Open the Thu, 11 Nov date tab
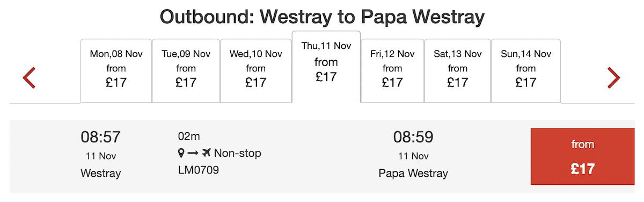Screen dimensions: 644x202 [326, 67]
